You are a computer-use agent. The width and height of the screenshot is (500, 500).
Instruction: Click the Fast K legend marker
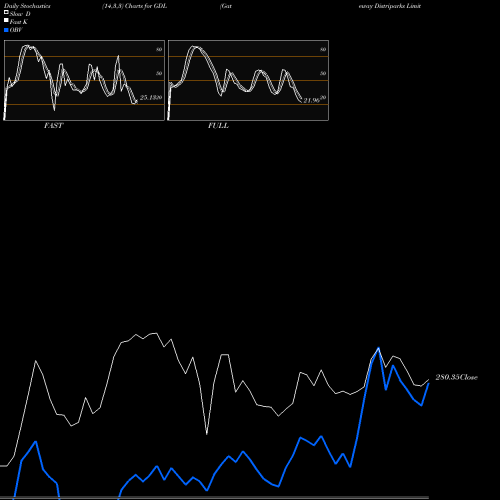tap(6, 20)
